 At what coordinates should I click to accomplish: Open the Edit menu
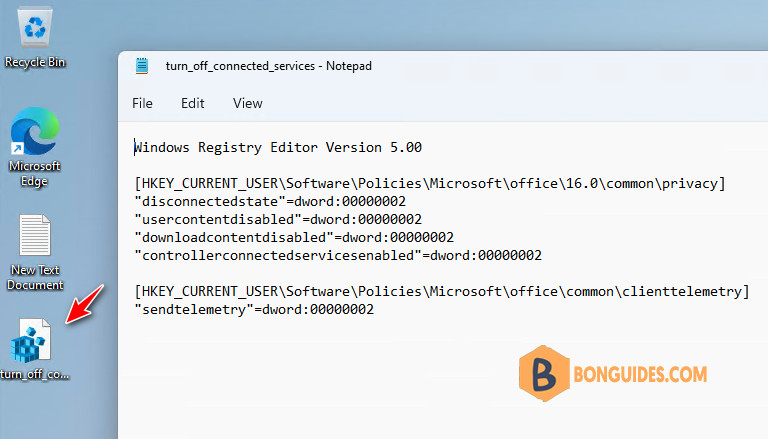(192, 103)
